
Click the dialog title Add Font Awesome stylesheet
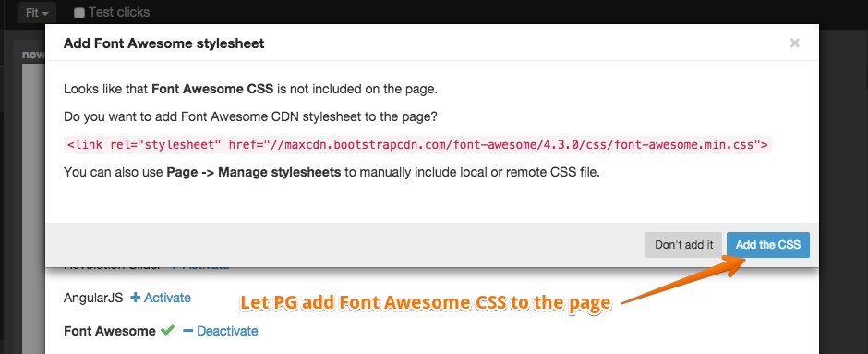tap(163, 43)
